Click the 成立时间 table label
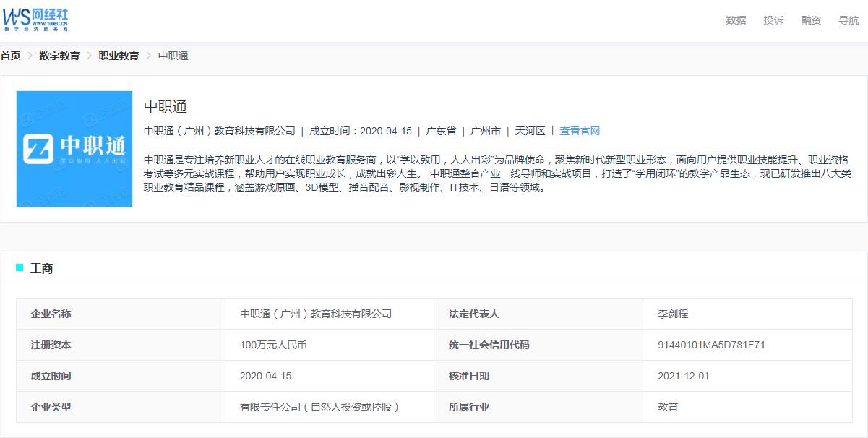Image resolution: width=868 pixels, height=438 pixels. [51, 376]
